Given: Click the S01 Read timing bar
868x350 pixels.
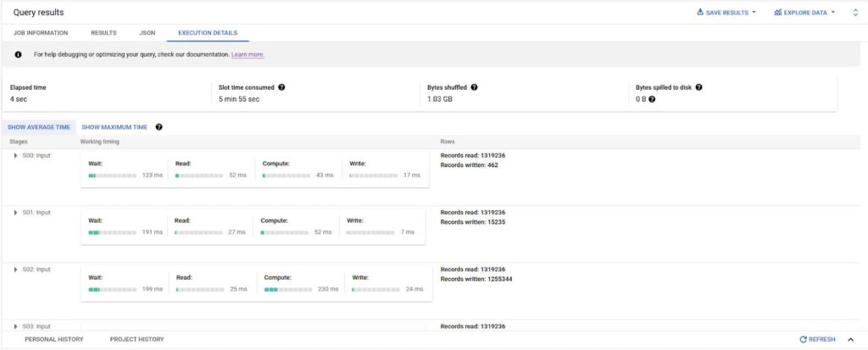Looking at the screenshot, I should (198, 232).
